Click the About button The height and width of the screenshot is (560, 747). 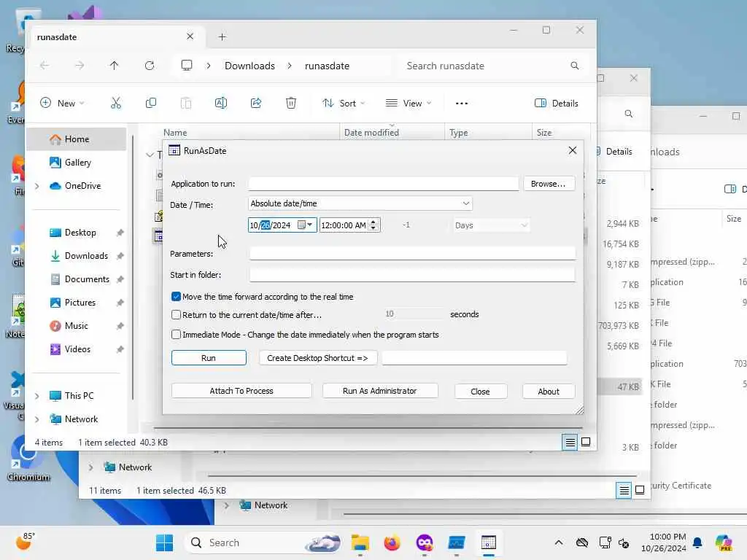(549, 392)
